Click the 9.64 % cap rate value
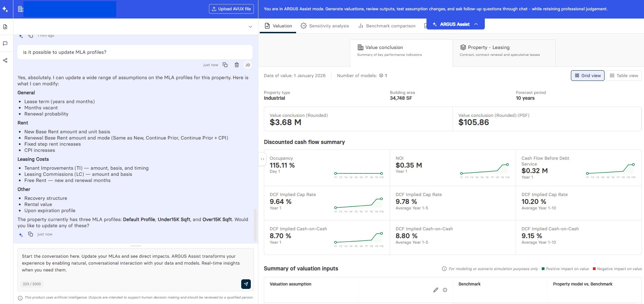The height and width of the screenshot is (304, 644). point(280,202)
